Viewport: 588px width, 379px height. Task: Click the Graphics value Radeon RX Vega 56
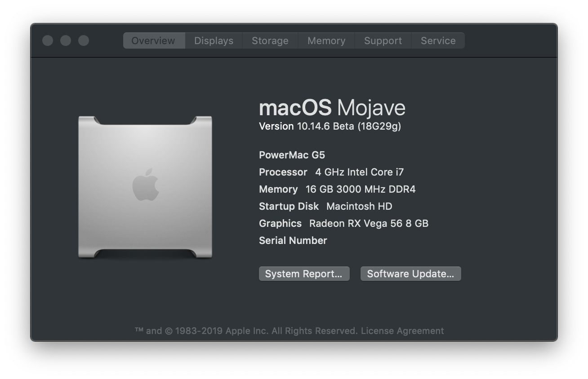[369, 223]
